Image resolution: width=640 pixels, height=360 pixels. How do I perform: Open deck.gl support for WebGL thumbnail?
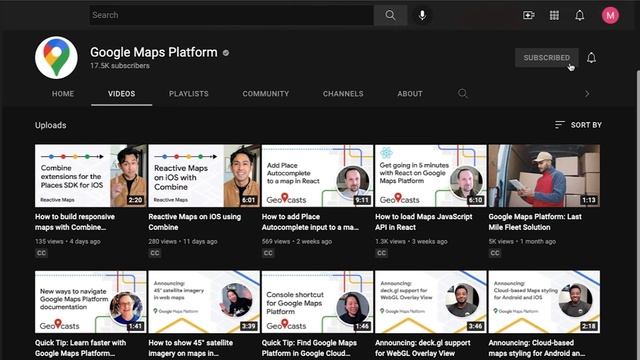(431, 302)
